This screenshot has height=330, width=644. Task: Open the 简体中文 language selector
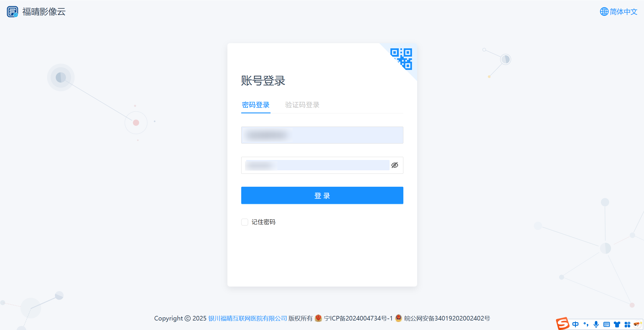coord(619,12)
